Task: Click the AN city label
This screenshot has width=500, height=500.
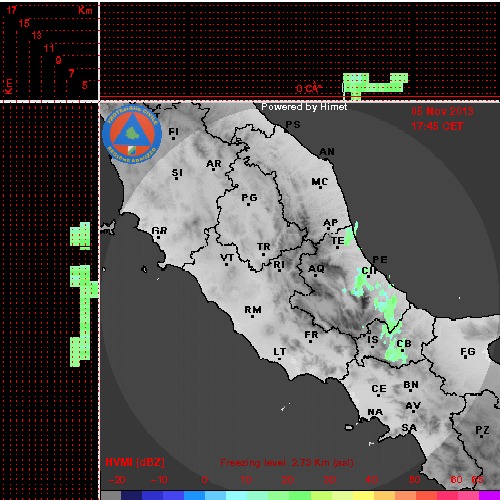Action: 327,152
